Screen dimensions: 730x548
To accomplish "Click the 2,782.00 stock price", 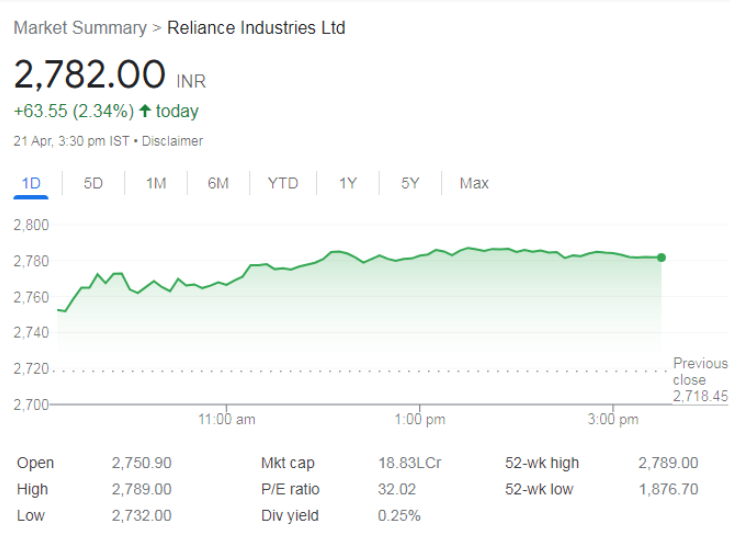I will point(89,74).
